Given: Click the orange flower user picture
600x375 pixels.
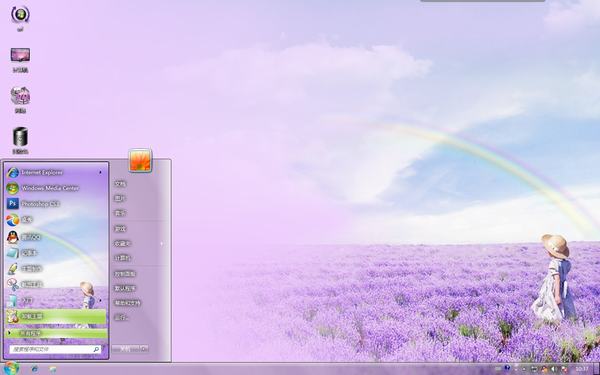Looking at the screenshot, I should (x=140, y=160).
